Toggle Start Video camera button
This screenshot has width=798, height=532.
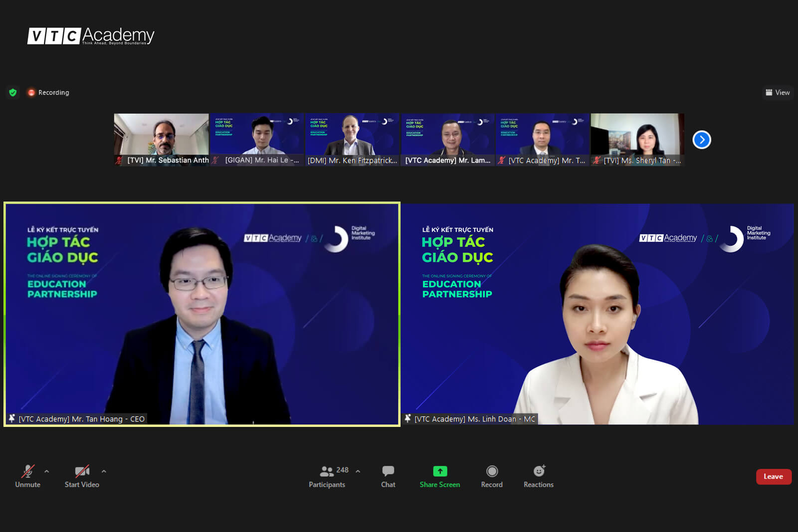pyautogui.click(x=82, y=471)
